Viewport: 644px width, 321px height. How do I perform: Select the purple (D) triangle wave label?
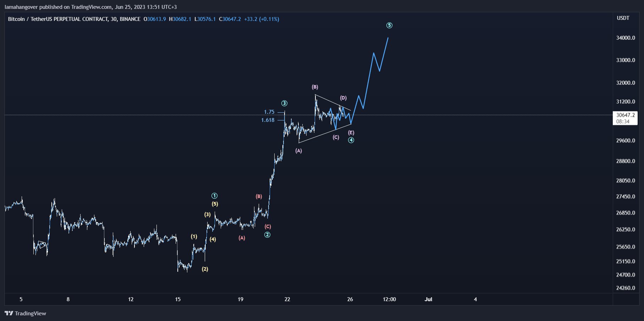pyautogui.click(x=343, y=98)
